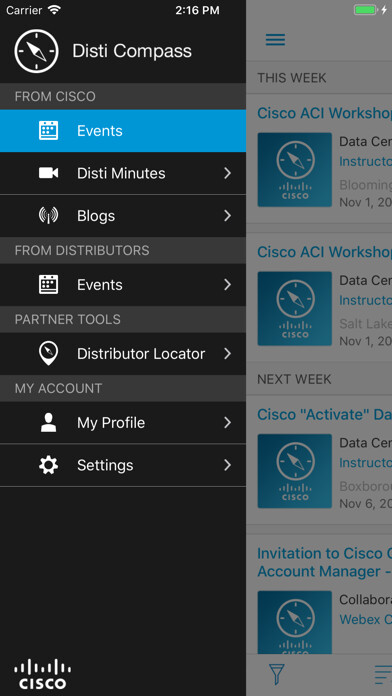Click the Webex event thumbnail
Screen dimensions: 392x696
pos(295,622)
